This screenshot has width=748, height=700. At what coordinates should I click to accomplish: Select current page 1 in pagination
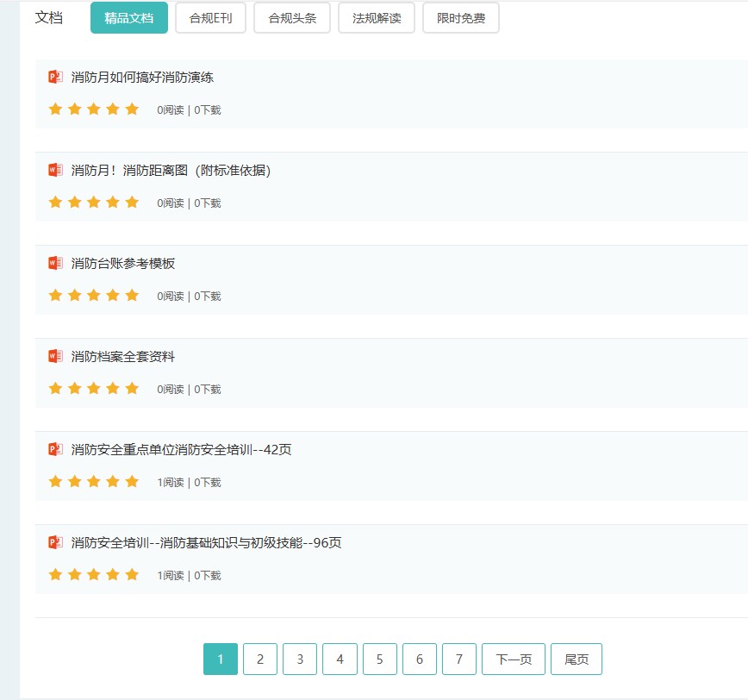pos(221,659)
